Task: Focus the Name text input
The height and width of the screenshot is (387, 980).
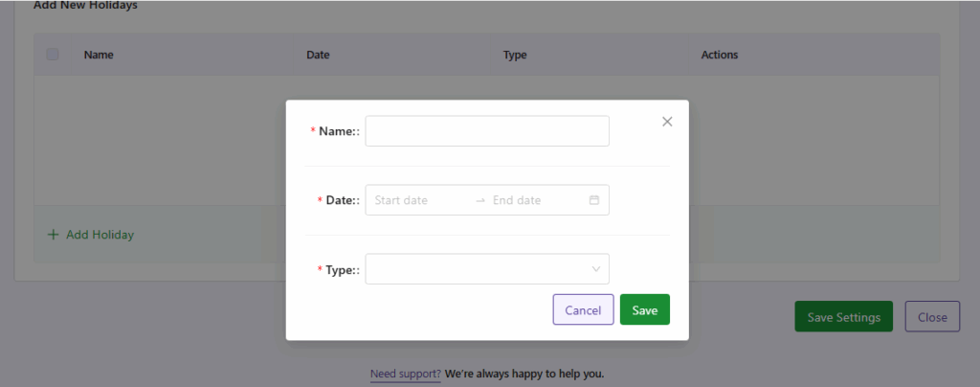Action: tap(486, 131)
